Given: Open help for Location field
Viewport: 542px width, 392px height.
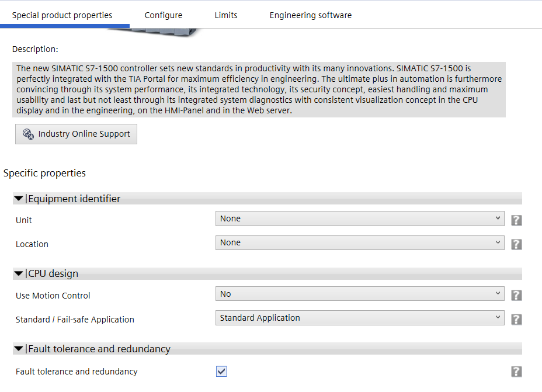Looking at the screenshot, I should pos(516,244).
